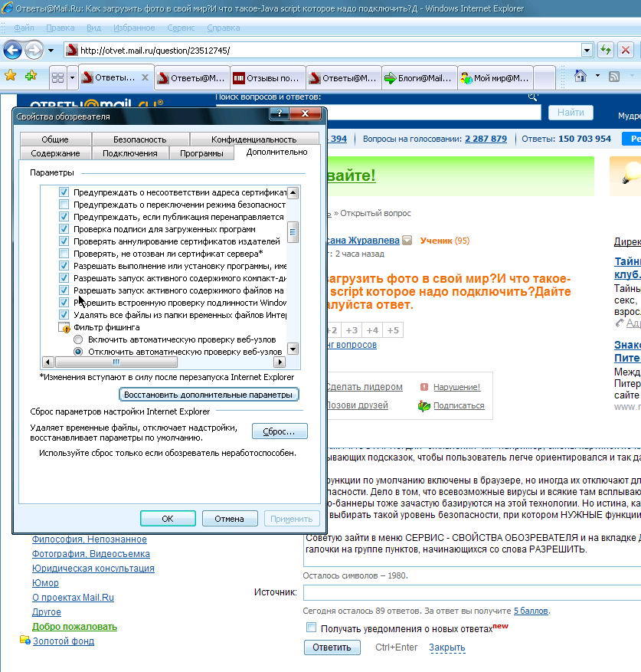Open the address bar dropdown arrow
Viewport: 641px width, 672px height.
point(587,51)
